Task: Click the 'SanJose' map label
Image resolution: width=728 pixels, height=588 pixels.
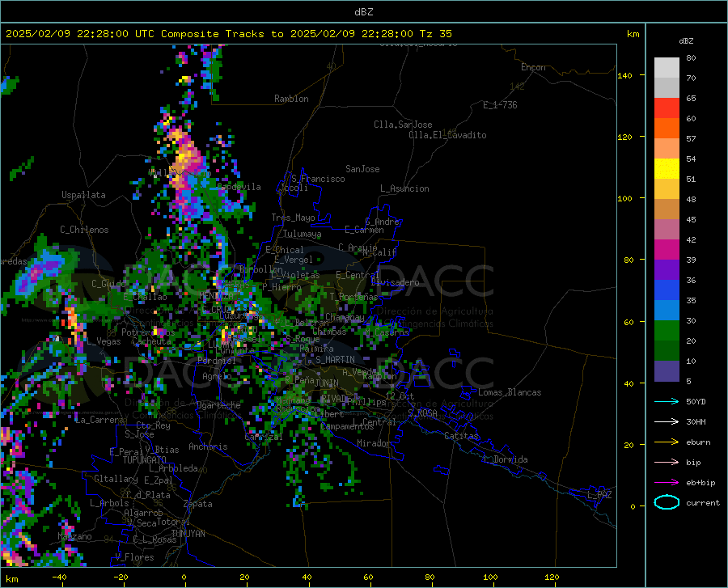Action: point(362,169)
